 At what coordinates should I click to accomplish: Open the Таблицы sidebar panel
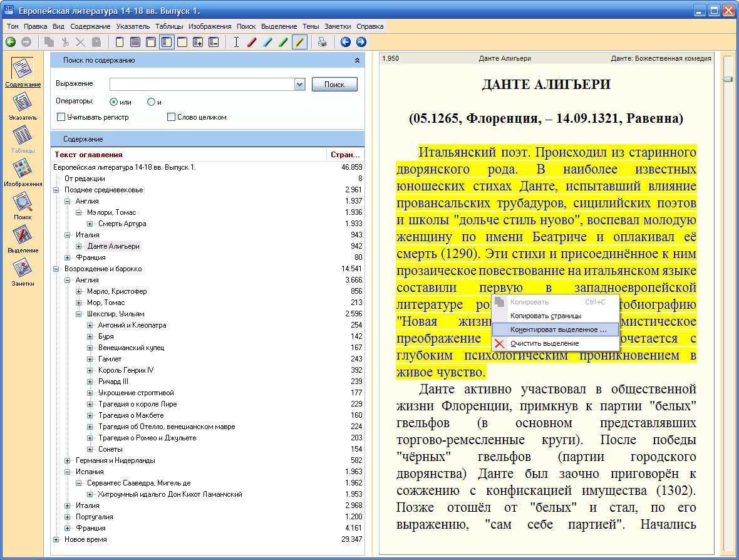pyautogui.click(x=23, y=140)
